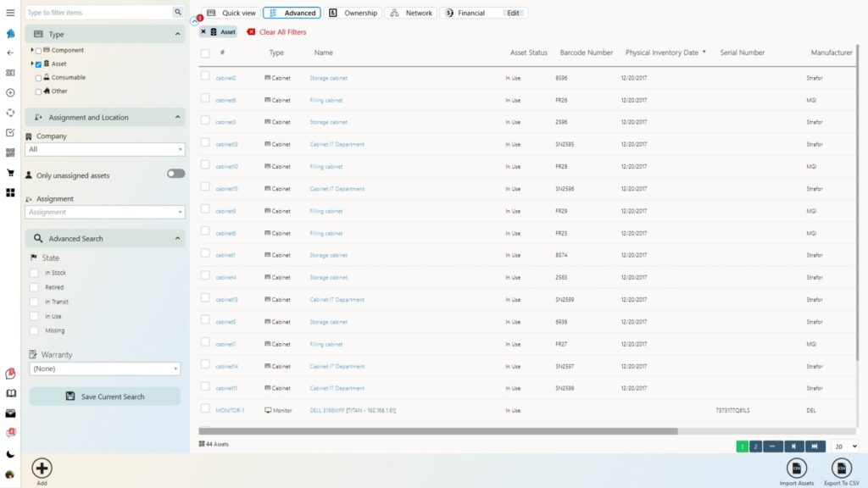Open the book documentation icon
Image resolution: width=868 pixels, height=488 pixels.
10,393
